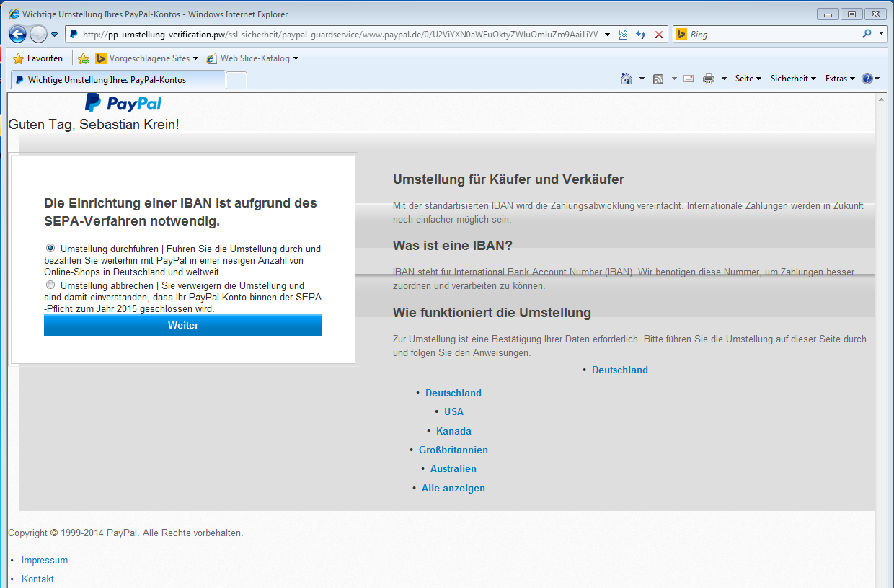Click the 'Wie funktioniert die Umstellung' heading

[492, 313]
